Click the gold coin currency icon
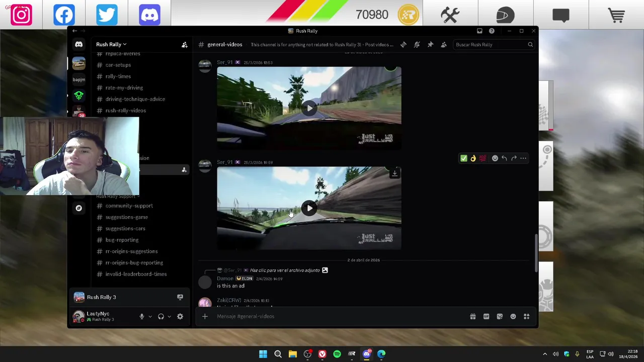Image resolution: width=644 pixels, height=362 pixels. click(409, 15)
